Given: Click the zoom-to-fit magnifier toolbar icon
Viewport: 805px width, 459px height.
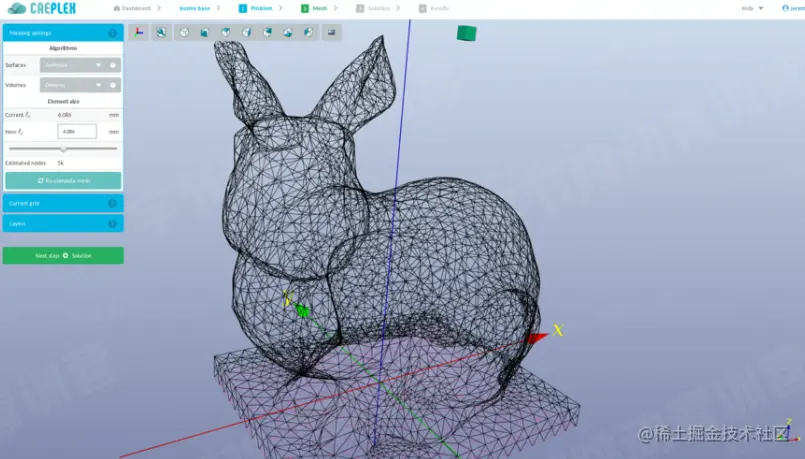Looking at the screenshot, I should (x=161, y=32).
